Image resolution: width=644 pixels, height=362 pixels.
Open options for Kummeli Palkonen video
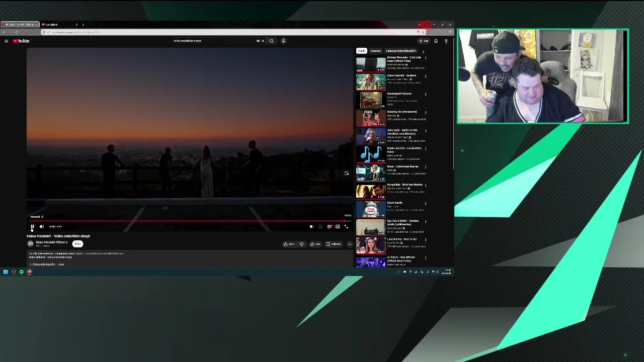pyautogui.click(x=426, y=94)
